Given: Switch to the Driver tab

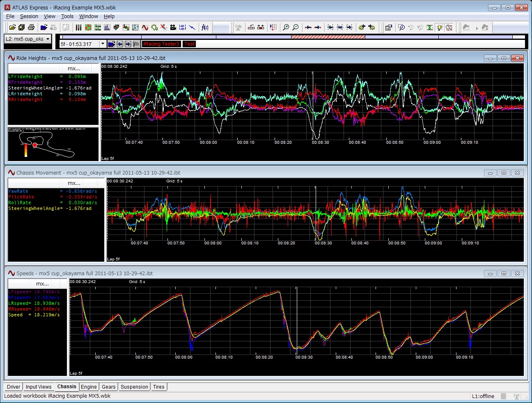Looking at the screenshot, I should coord(14,387).
